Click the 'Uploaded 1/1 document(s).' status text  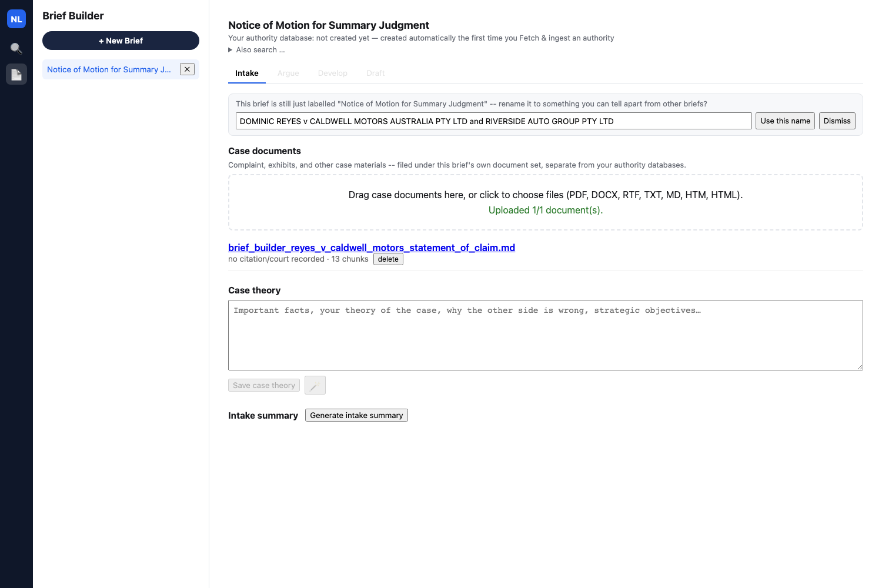point(546,211)
